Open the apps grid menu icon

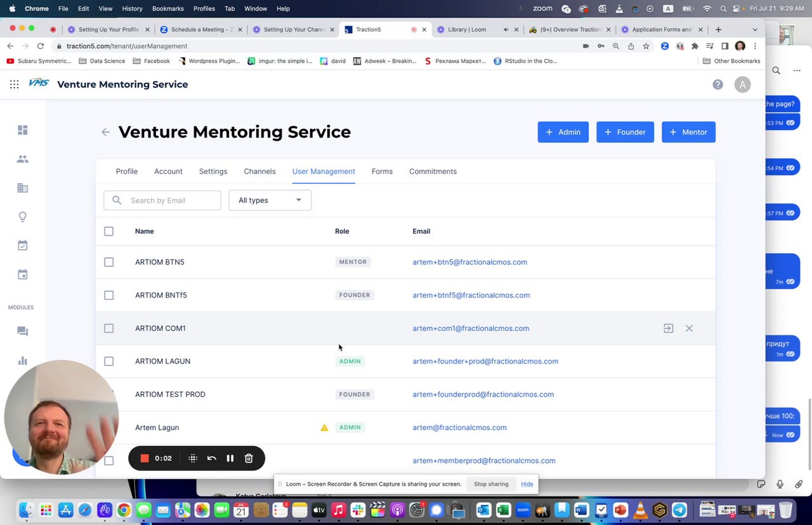click(14, 84)
